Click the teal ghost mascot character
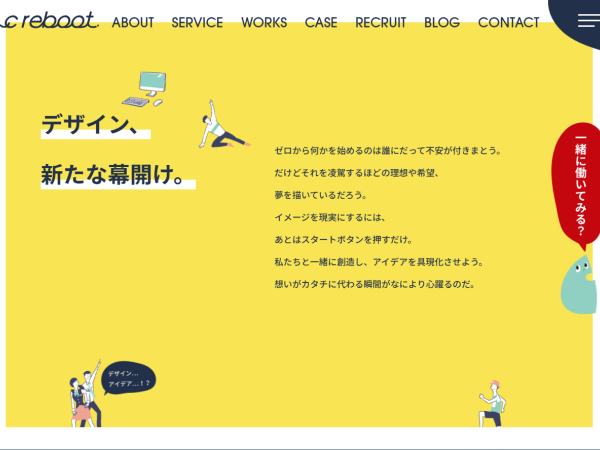The image size is (600, 450). (580, 285)
